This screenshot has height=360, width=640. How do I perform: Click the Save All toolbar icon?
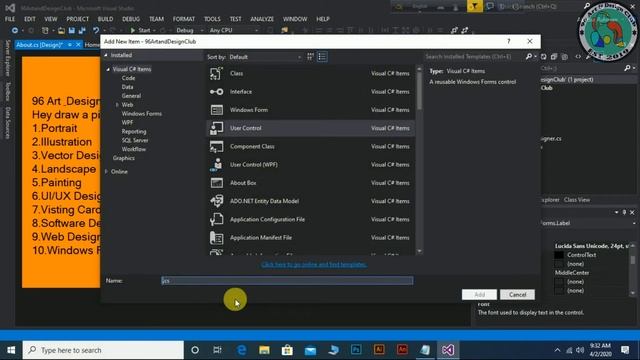coord(82,30)
